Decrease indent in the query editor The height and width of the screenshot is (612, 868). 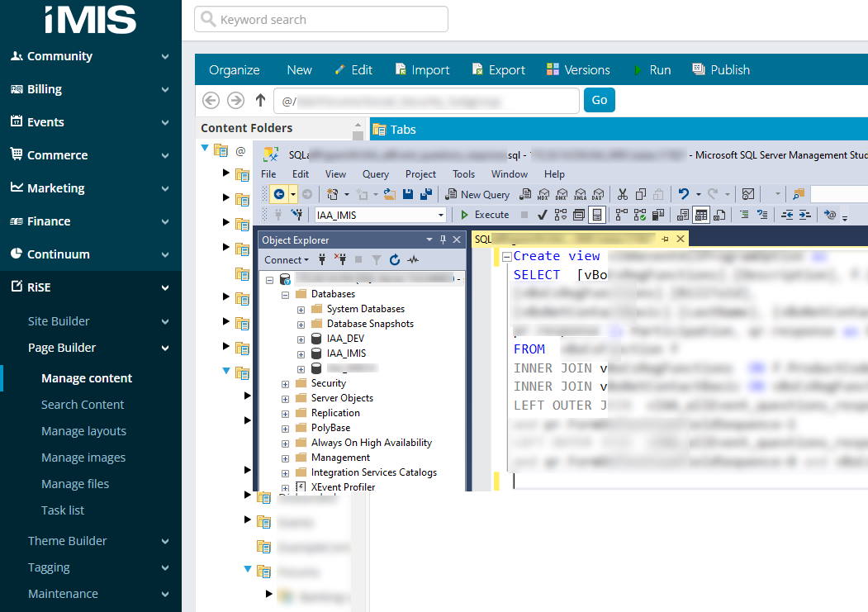click(786, 215)
